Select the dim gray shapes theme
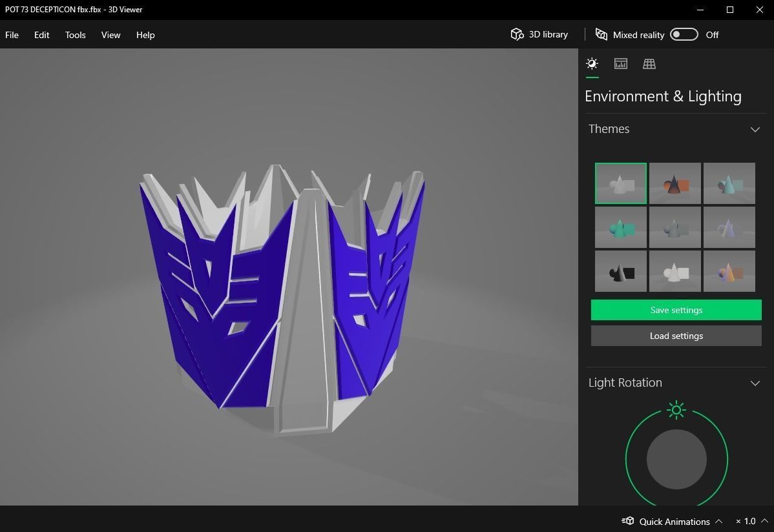774x532 pixels. [x=675, y=227]
